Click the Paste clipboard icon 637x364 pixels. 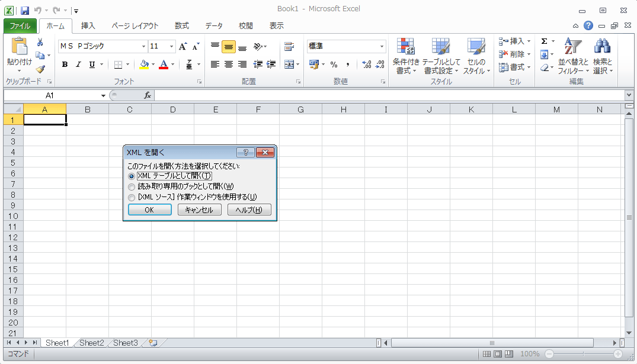tap(19, 47)
